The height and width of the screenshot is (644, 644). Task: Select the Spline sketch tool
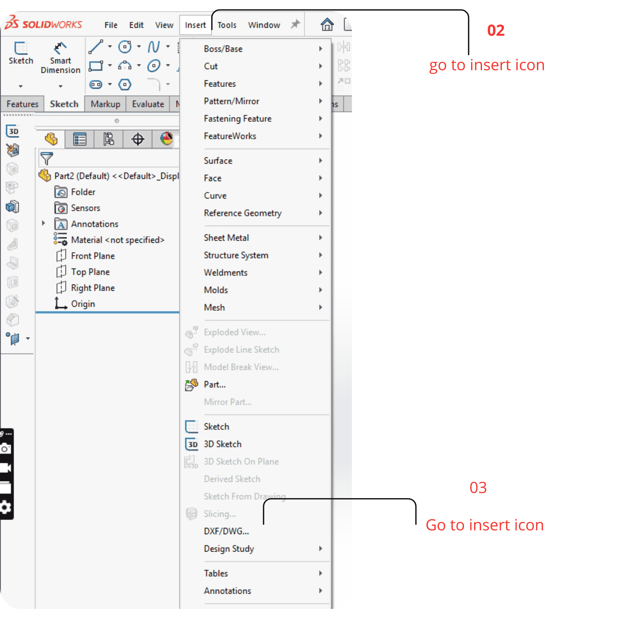tap(154, 47)
